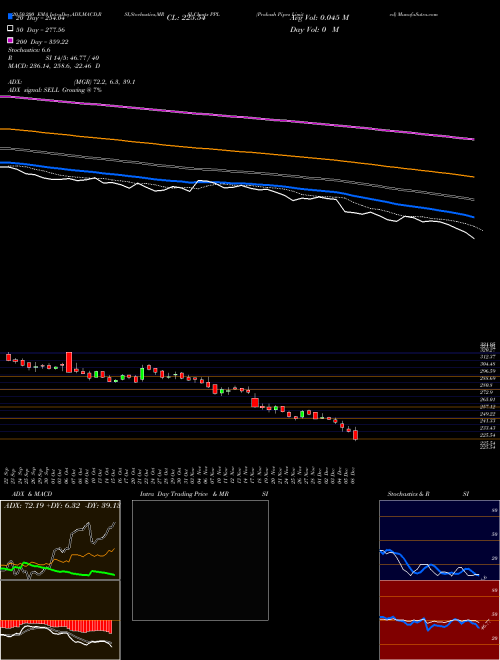Click the dark red RSI chart panel
Image resolution: width=500 pixels, height=660 pixels.
tap(439, 620)
